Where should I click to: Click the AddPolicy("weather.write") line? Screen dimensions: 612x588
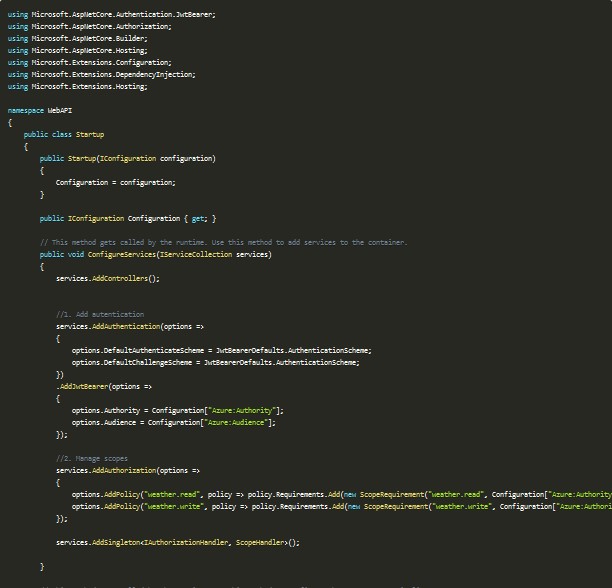(342, 506)
